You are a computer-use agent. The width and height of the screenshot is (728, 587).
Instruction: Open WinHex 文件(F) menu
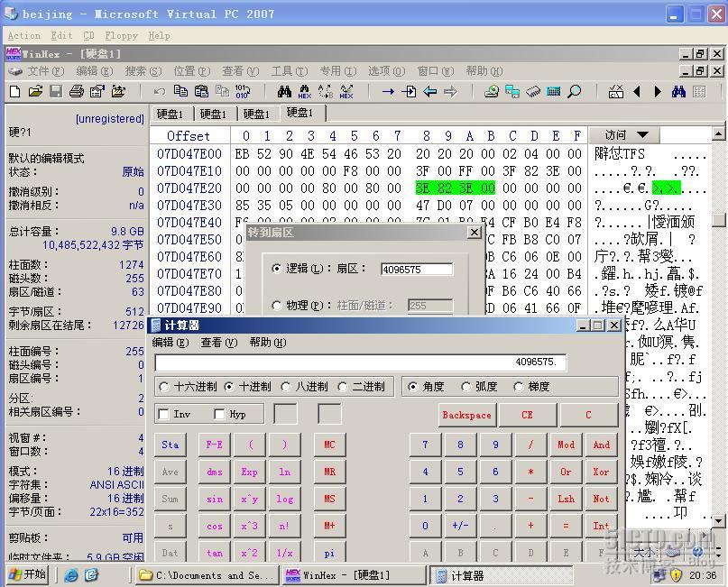[x=45, y=71]
